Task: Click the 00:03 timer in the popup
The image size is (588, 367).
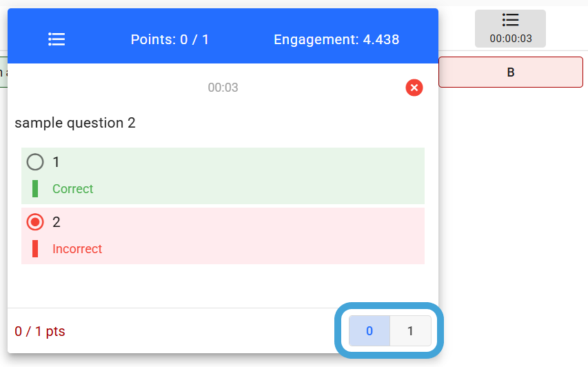Action: tap(223, 88)
